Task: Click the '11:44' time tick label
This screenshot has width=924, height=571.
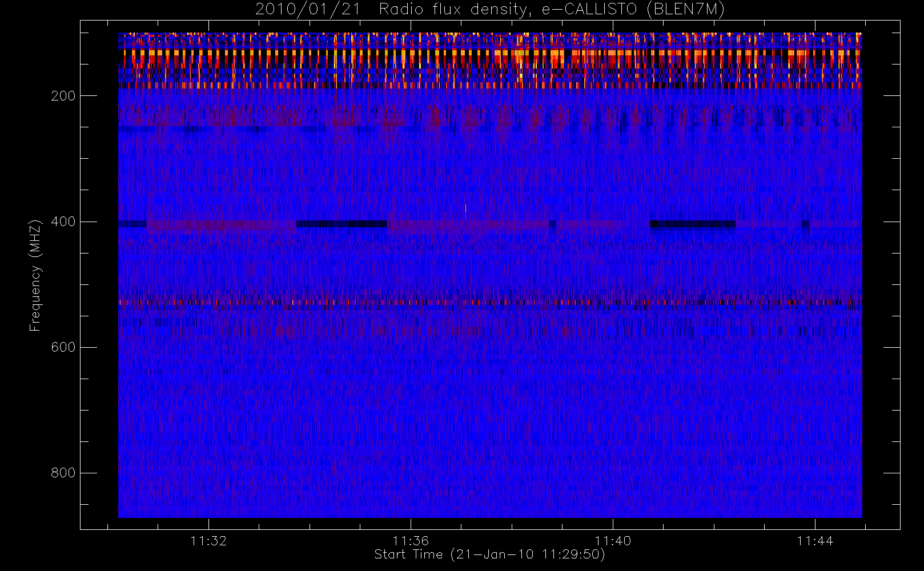Action: (x=815, y=541)
